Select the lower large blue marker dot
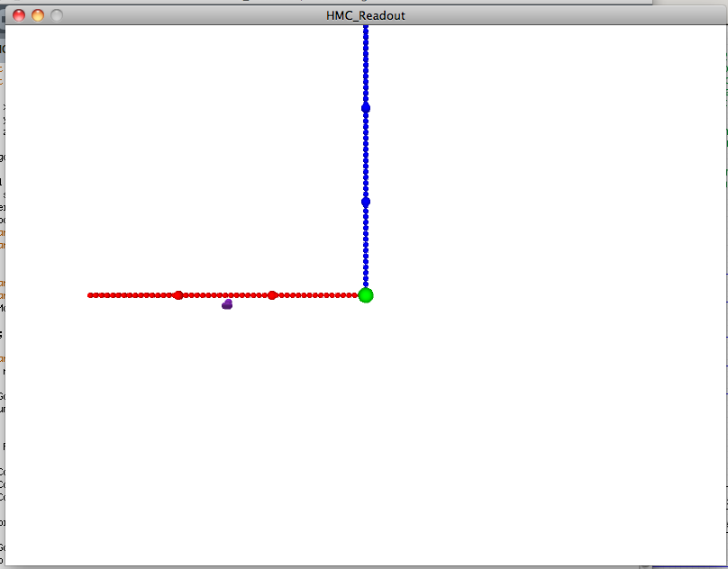 366,202
